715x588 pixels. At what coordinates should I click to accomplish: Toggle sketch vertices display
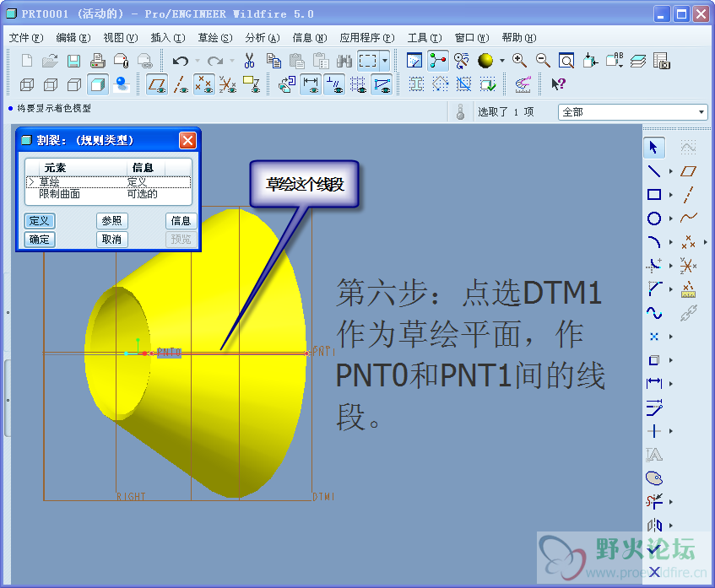tap(382, 84)
